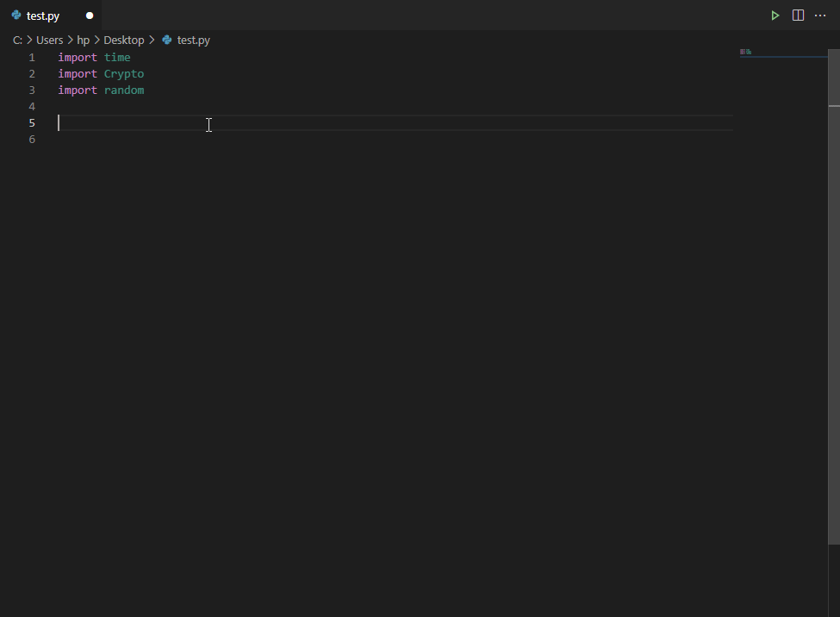This screenshot has height=617, width=840.
Task: Place cursor on empty line 5
Action: pyautogui.click(x=395, y=123)
